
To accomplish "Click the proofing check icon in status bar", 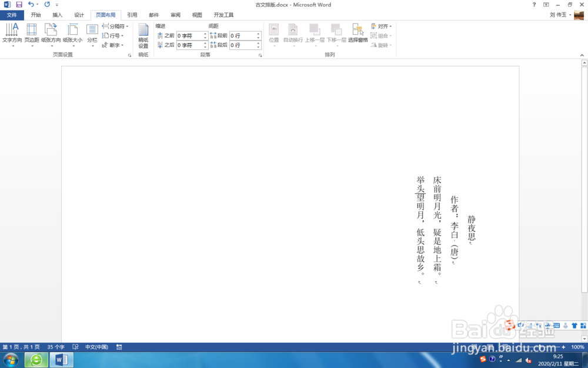I will 75,347.
